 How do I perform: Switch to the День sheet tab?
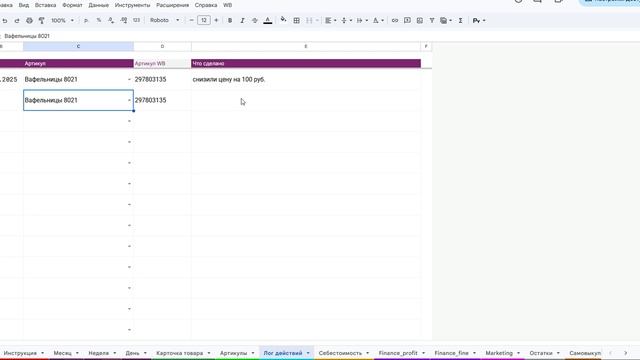pos(132,353)
